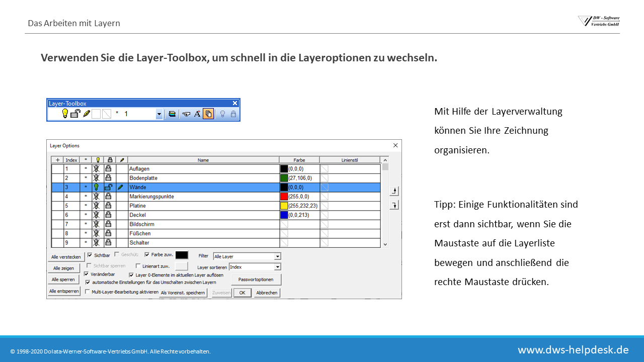Move layer down arrow button
Image resolution: width=644 pixels, height=362 pixels.
click(394, 205)
